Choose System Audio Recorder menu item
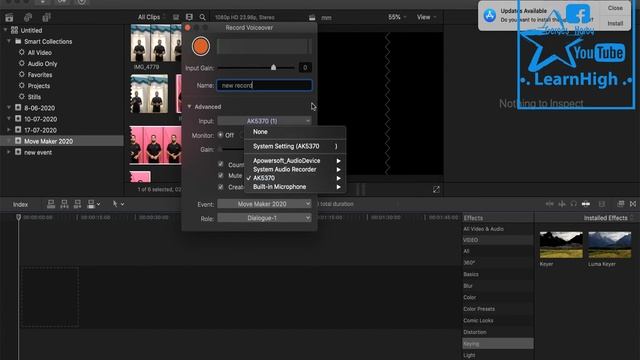Image resolution: width=640 pixels, height=360 pixels. pyautogui.click(x=295, y=169)
